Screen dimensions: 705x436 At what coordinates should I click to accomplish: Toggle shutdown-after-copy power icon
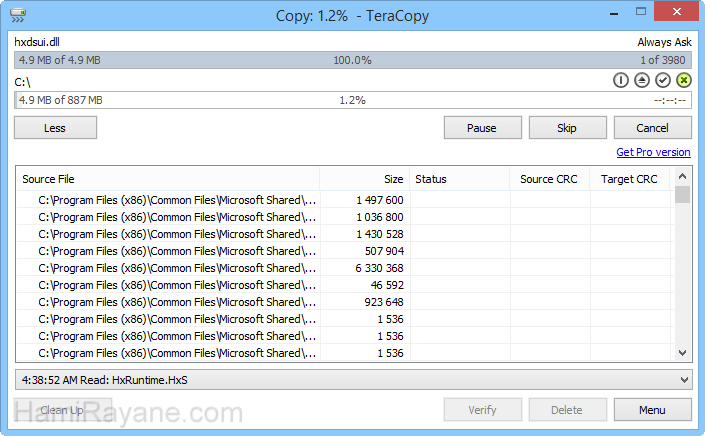point(620,80)
